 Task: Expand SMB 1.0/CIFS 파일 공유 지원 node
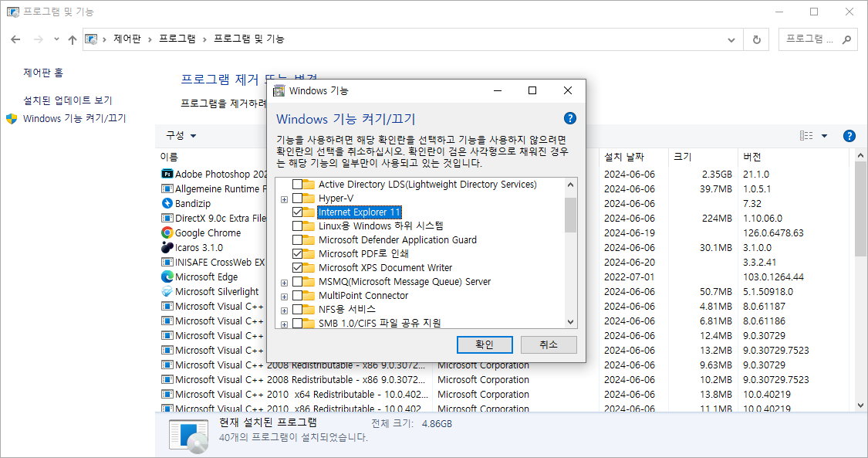[x=284, y=324]
